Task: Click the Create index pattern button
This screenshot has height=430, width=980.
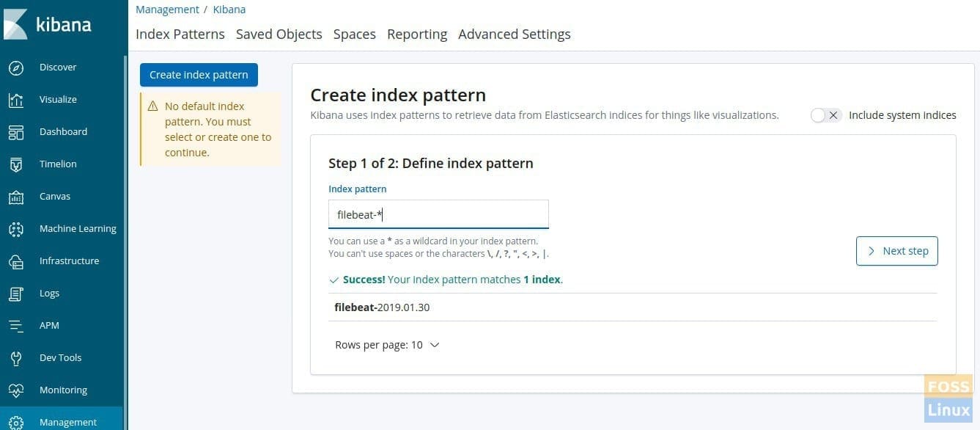Action: (199, 75)
